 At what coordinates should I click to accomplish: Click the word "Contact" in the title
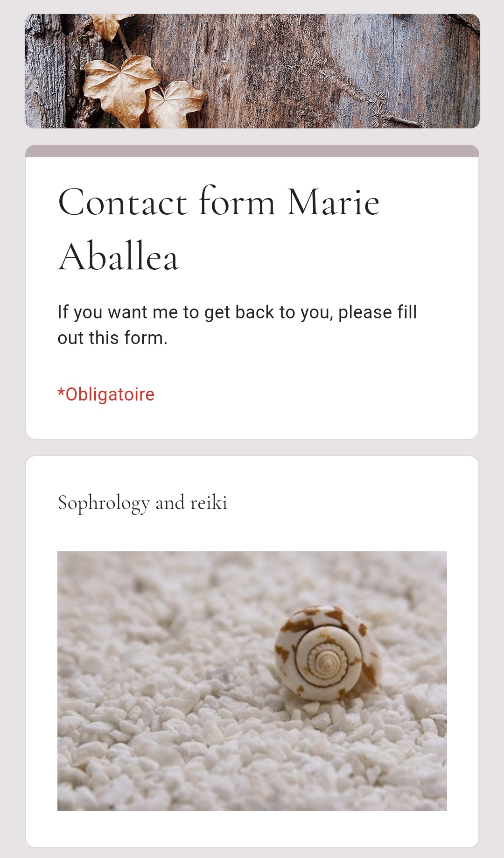tap(122, 203)
